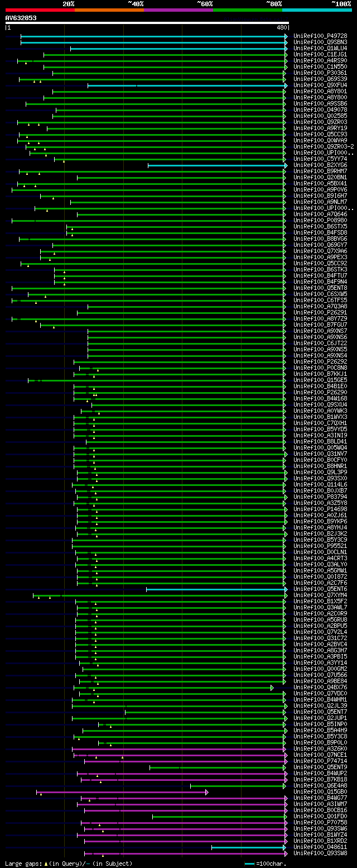357x868 pixels.
Task: Open the UniRef100_Q9SBN3 hit
Action: click(x=320, y=42)
